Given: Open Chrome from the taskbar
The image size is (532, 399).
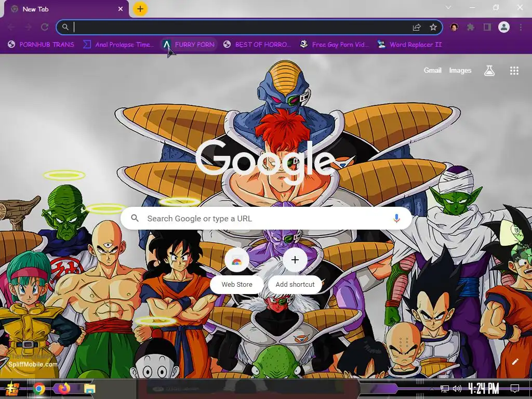Looking at the screenshot, I should tap(39, 389).
